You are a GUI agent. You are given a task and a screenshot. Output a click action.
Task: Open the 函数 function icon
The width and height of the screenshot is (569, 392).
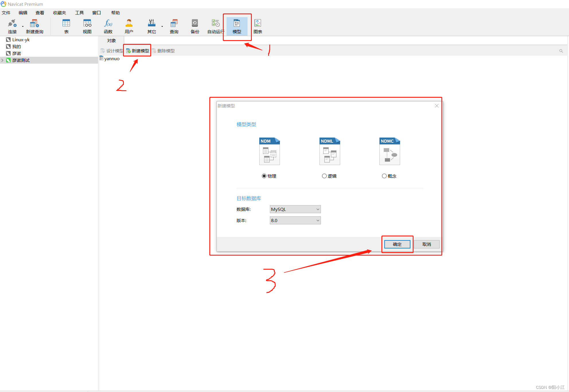click(x=108, y=26)
